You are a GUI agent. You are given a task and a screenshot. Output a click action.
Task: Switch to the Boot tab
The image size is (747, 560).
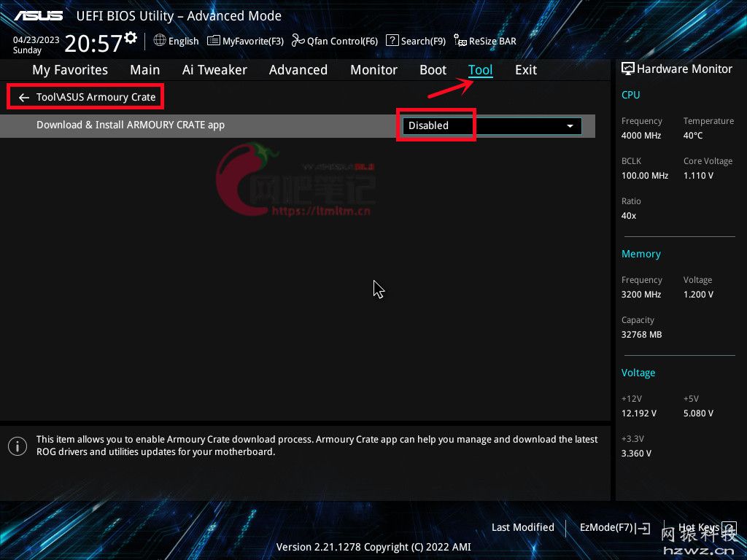[433, 70]
